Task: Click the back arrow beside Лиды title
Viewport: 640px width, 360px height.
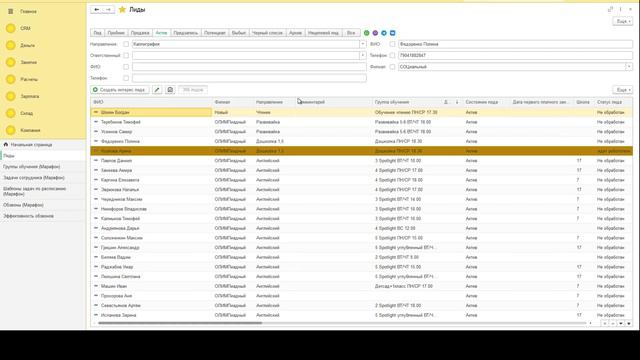Action: pos(96,9)
